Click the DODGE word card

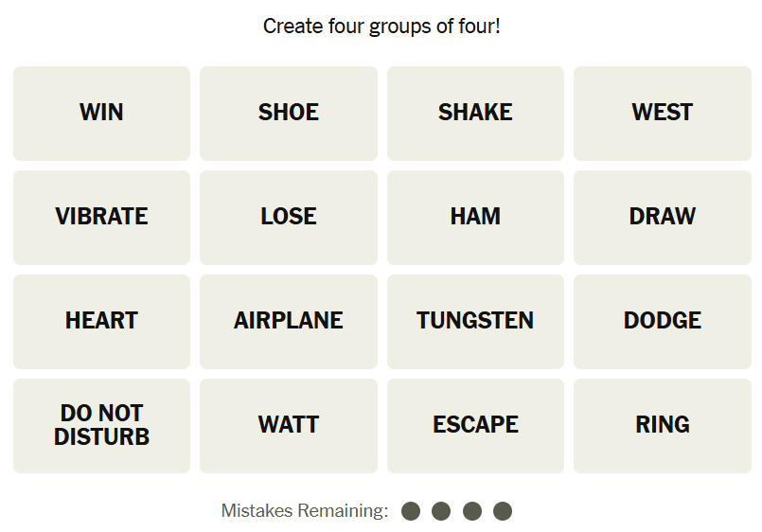663,321
